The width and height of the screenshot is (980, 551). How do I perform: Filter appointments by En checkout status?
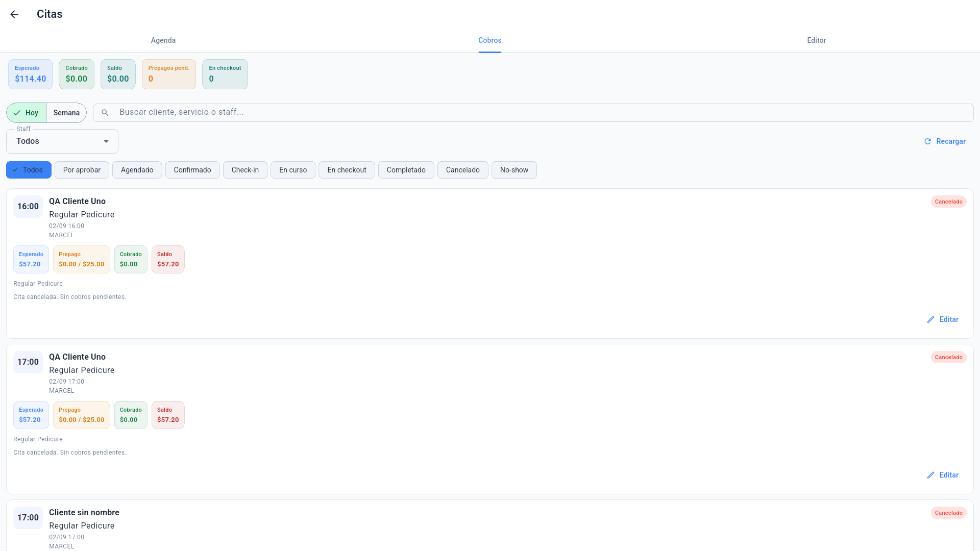click(347, 170)
